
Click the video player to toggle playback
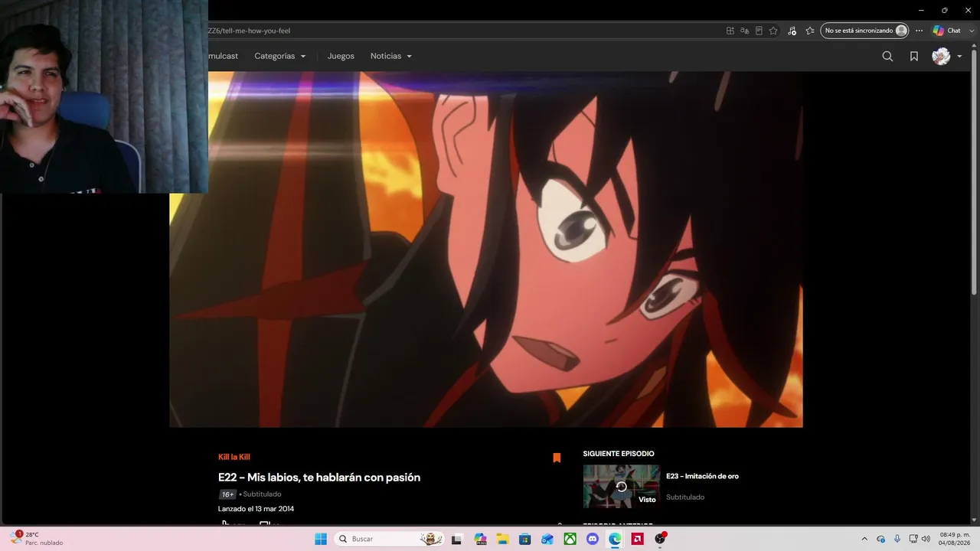(x=486, y=249)
